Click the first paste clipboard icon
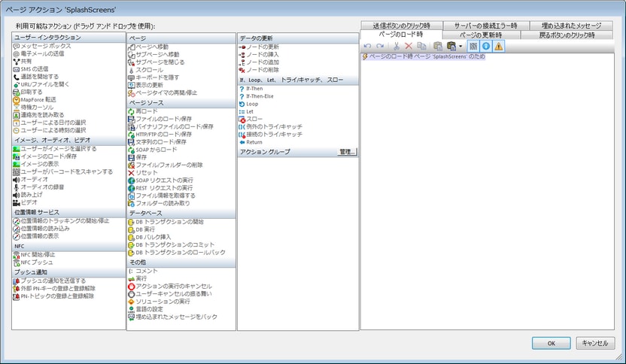The width and height of the screenshot is (626, 364). (437, 47)
